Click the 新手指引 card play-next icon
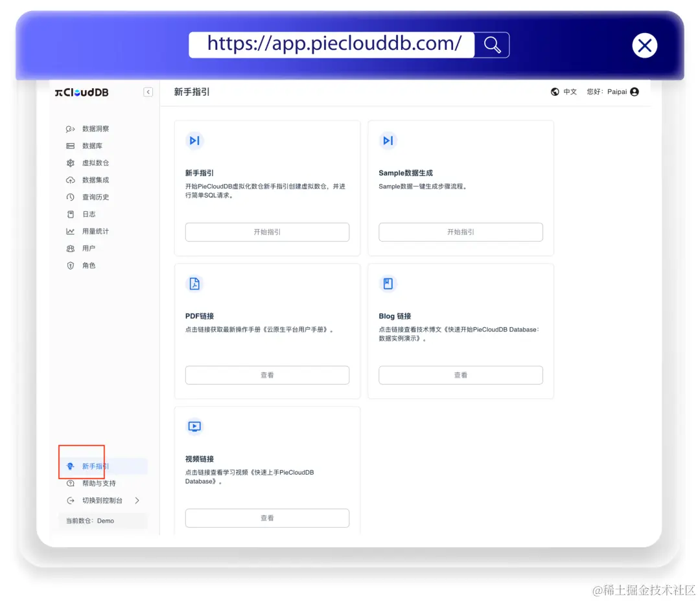 tap(194, 141)
